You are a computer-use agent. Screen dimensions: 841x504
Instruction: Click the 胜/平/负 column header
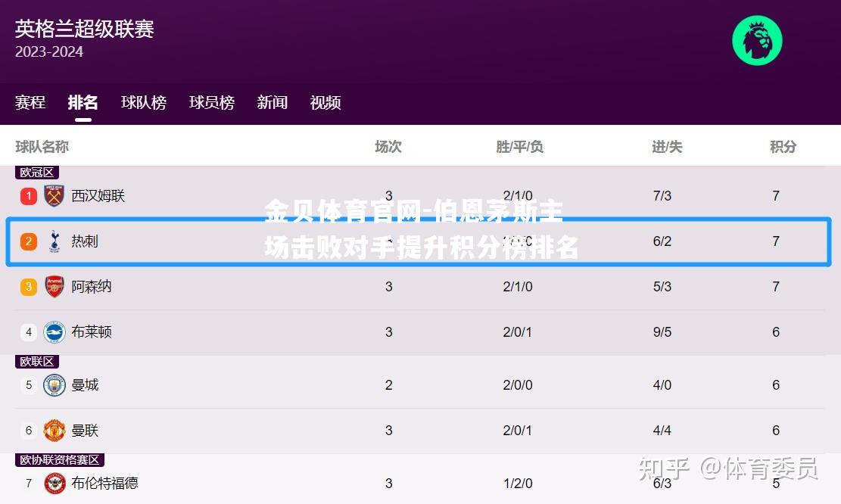pyautogui.click(x=519, y=146)
